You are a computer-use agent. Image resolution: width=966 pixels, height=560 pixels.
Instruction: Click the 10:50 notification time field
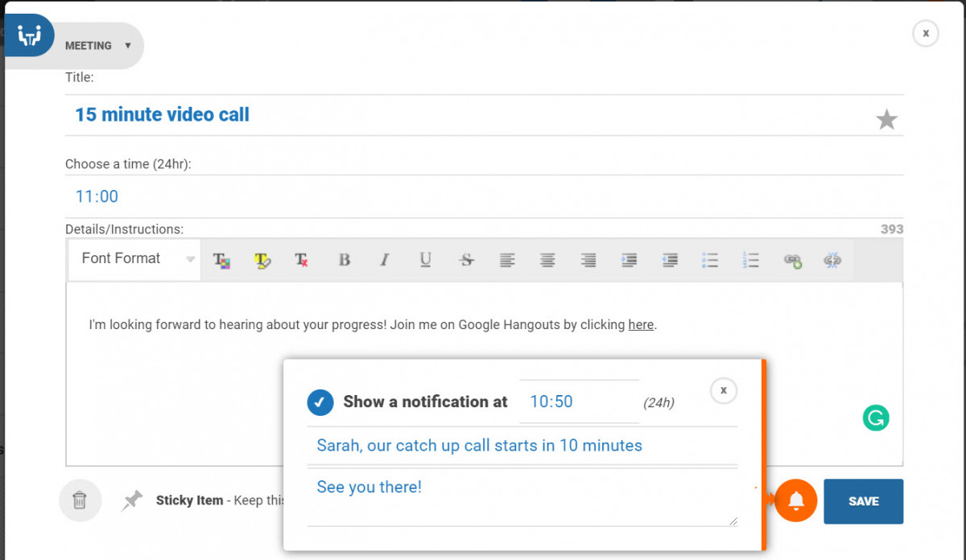[579, 401]
